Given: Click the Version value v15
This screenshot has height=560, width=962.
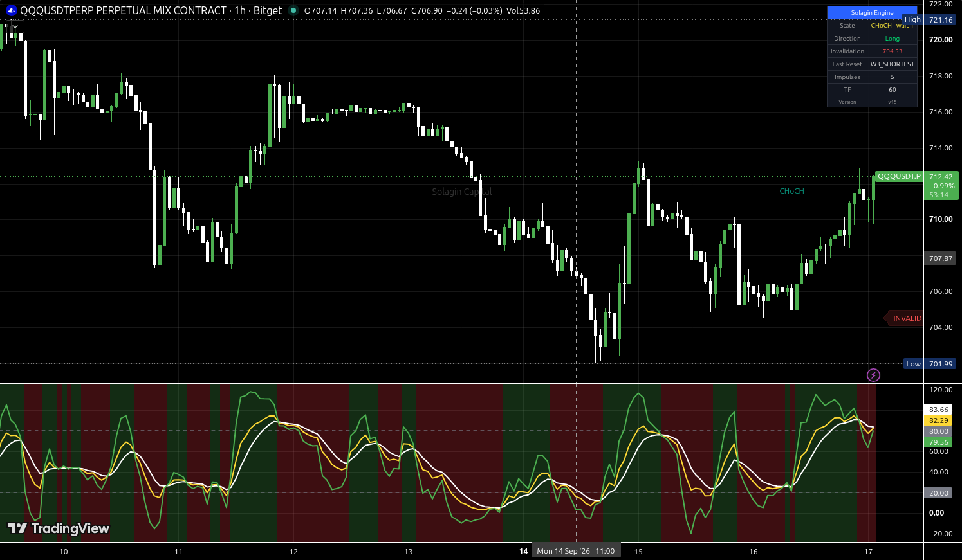Looking at the screenshot, I should [x=892, y=102].
